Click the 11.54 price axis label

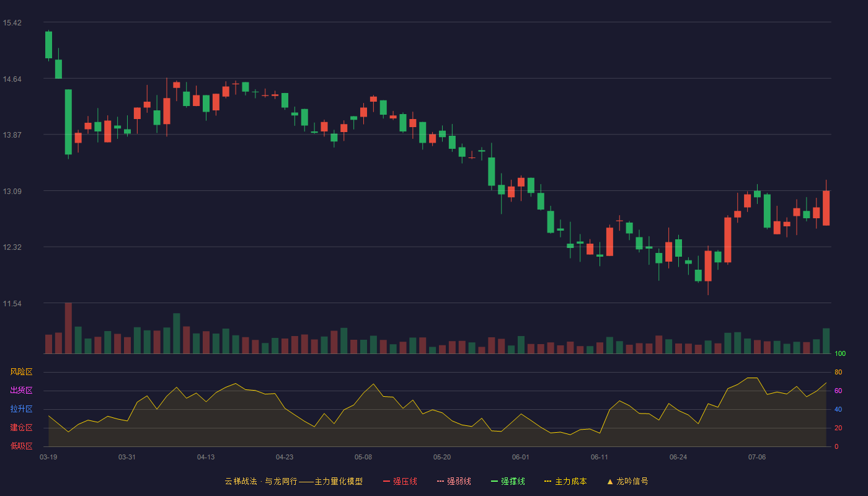coord(12,303)
